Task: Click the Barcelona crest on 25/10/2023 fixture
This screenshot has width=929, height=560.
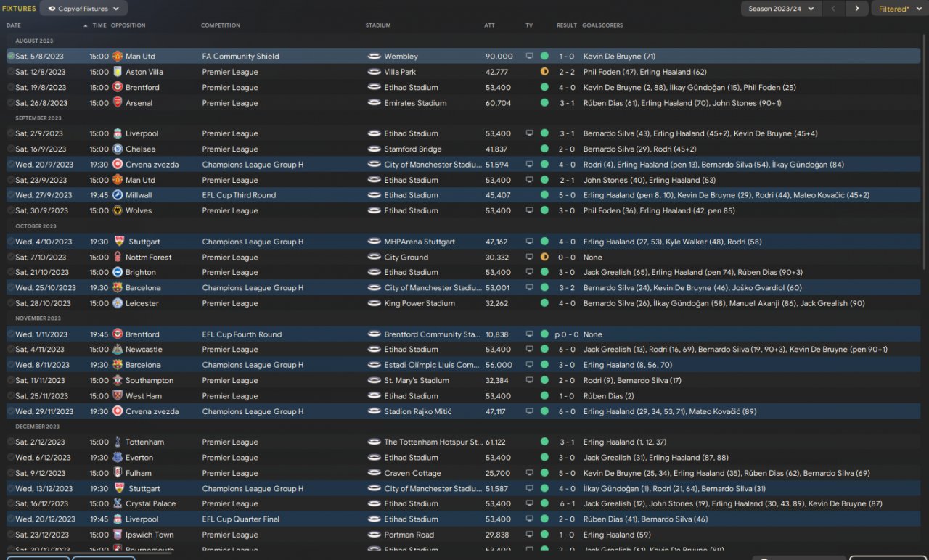Action: point(118,288)
